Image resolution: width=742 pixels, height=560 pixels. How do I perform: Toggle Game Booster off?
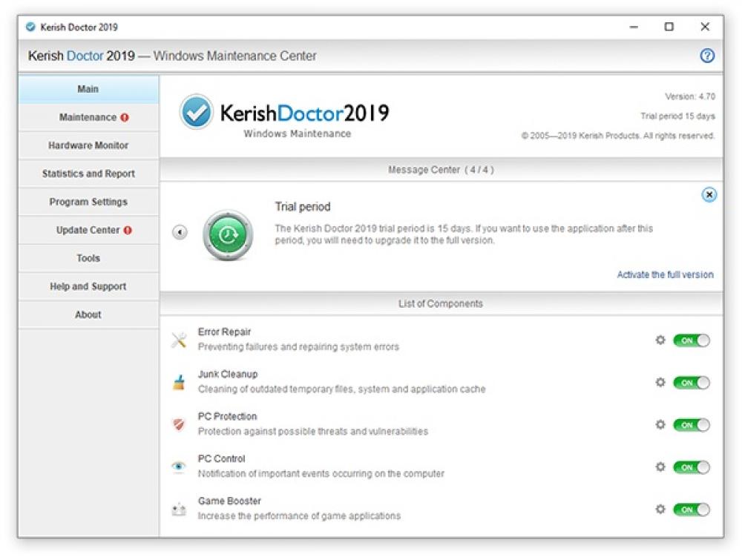690,510
